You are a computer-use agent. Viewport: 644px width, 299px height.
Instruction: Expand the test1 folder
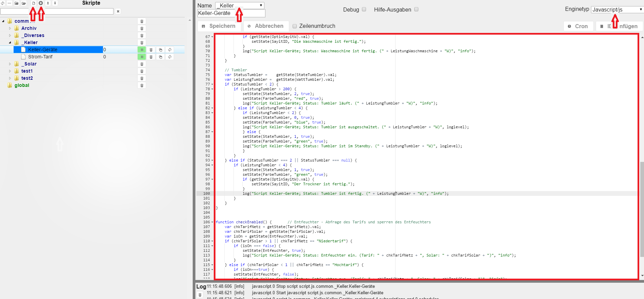tap(10, 71)
